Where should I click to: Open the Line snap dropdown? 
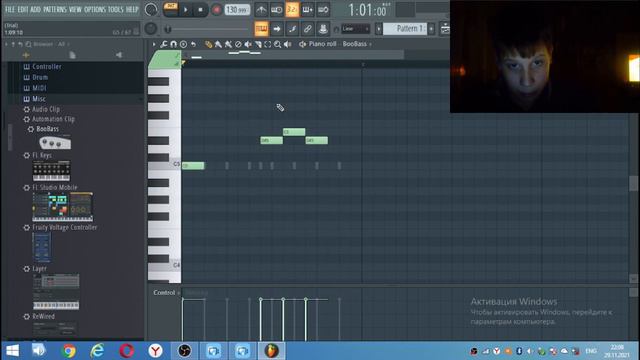(x=356, y=29)
